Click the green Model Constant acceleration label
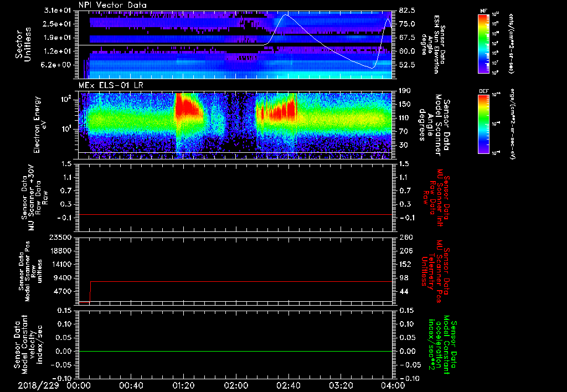This screenshot has height=392, width=567. tap(441, 348)
